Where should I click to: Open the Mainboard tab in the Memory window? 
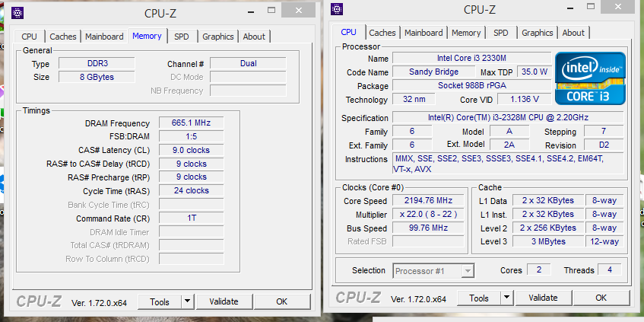pyautogui.click(x=104, y=37)
